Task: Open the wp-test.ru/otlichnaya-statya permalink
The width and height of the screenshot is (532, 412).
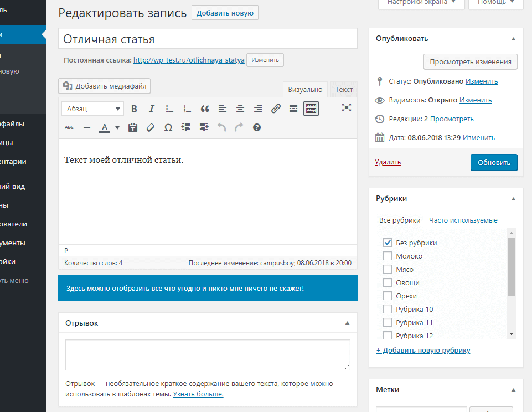Action: click(x=189, y=60)
